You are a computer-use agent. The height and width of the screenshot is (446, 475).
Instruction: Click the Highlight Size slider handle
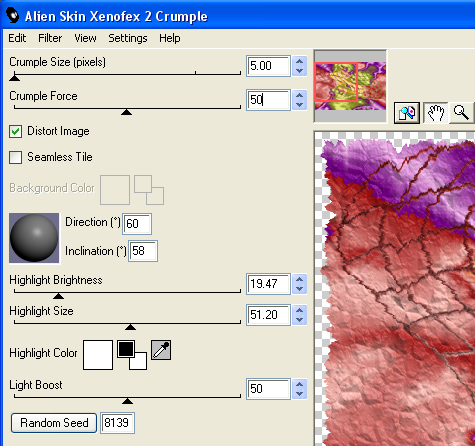click(x=130, y=327)
